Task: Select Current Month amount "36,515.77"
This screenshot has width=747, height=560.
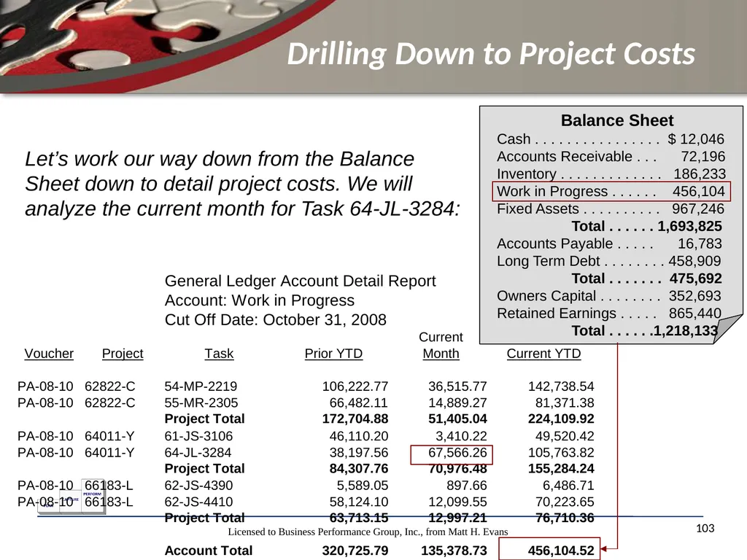Action: 457,386
